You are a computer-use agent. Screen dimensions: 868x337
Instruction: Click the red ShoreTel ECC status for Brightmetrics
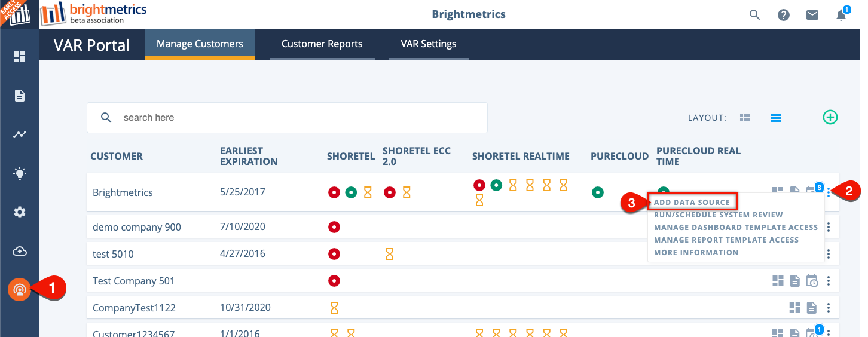click(390, 192)
